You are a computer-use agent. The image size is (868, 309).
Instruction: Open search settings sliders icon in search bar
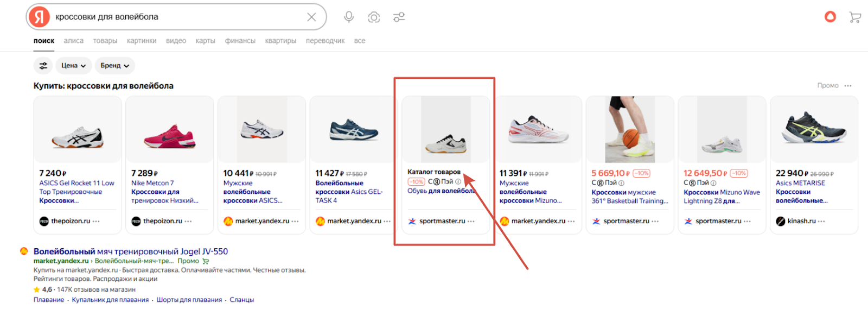[399, 17]
